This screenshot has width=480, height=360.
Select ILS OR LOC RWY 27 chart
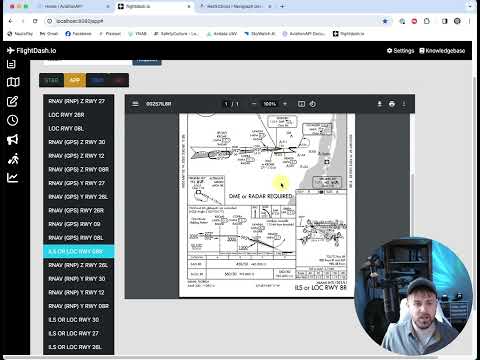(x=79, y=333)
